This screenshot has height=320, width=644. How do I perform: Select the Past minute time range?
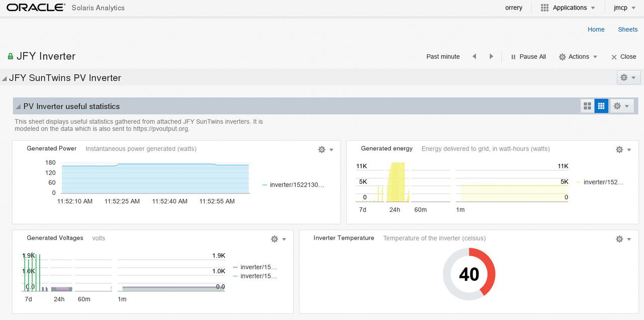(443, 57)
